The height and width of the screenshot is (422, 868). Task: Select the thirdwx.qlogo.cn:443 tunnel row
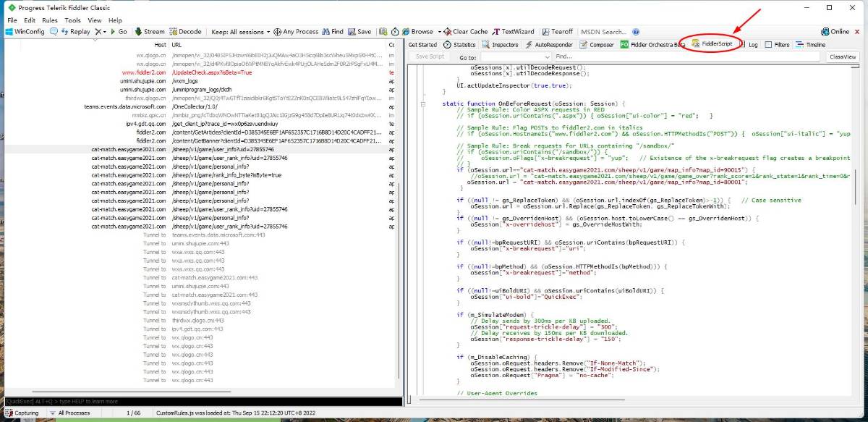pyautogui.click(x=199, y=320)
